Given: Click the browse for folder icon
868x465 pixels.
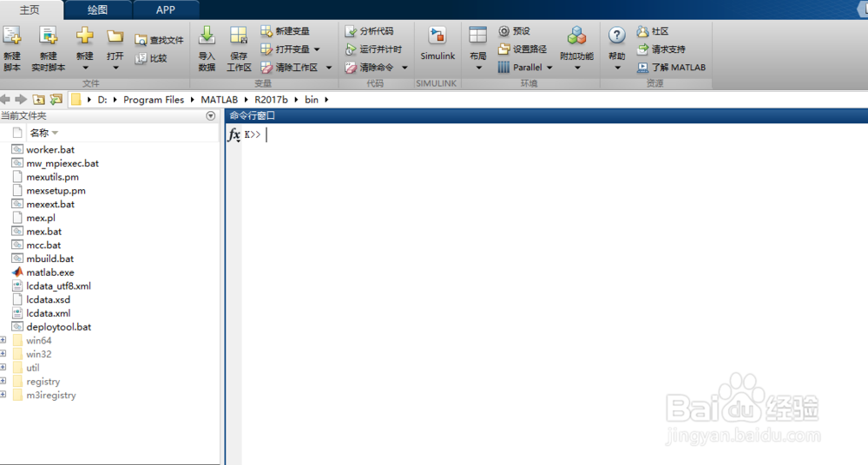Looking at the screenshot, I should click(x=56, y=100).
